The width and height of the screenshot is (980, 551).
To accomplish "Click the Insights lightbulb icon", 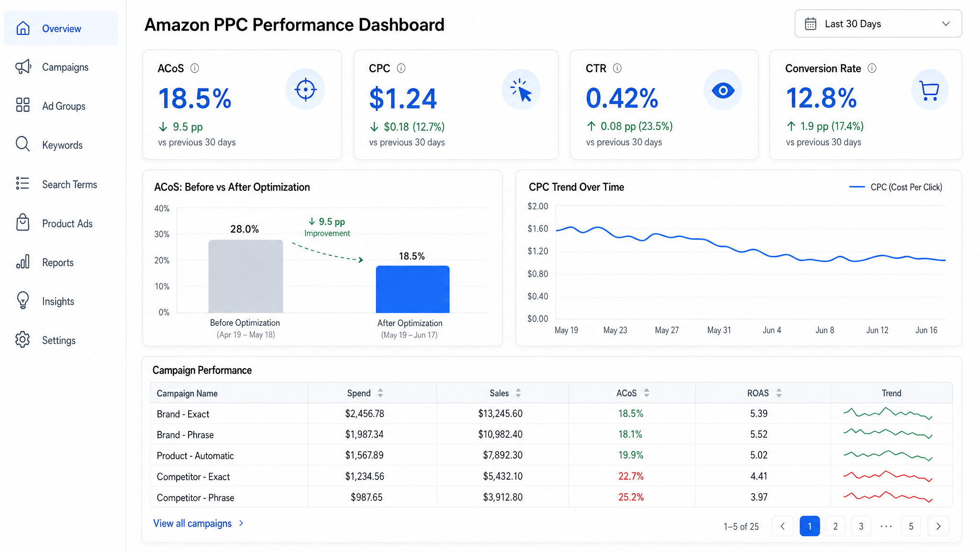I will [x=23, y=300].
